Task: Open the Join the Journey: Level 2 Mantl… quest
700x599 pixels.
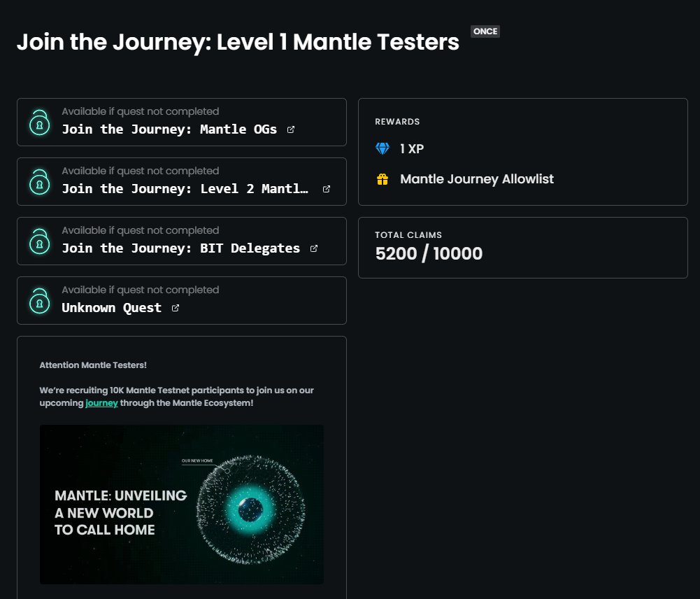Action: [x=185, y=189]
